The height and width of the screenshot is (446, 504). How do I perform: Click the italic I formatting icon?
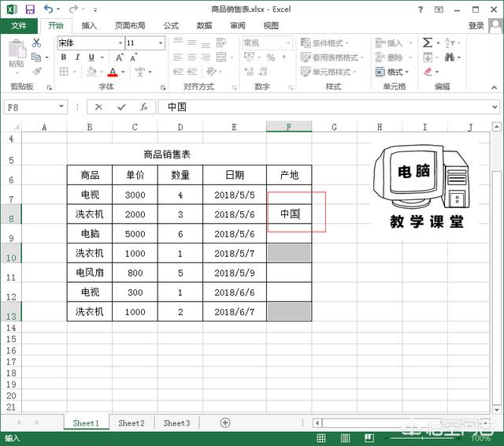pos(78,58)
